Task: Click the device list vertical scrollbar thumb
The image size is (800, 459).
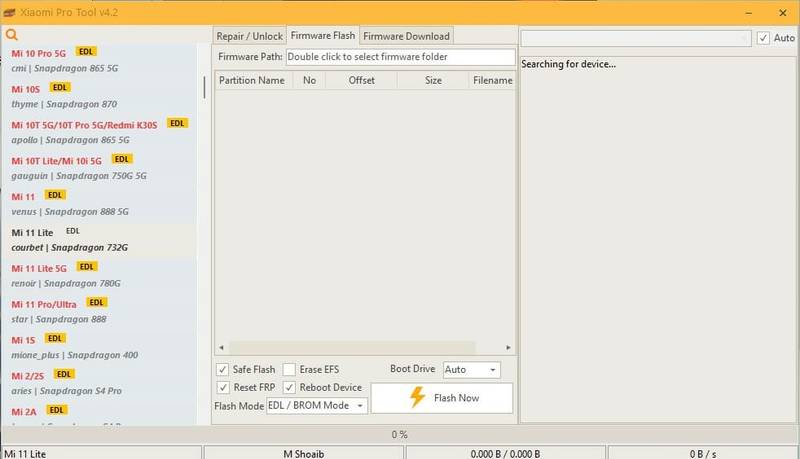Action: (x=204, y=87)
